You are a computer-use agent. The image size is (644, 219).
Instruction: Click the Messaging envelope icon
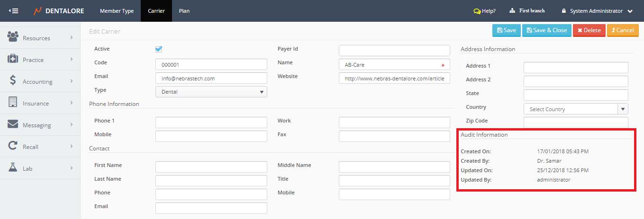pos(13,124)
